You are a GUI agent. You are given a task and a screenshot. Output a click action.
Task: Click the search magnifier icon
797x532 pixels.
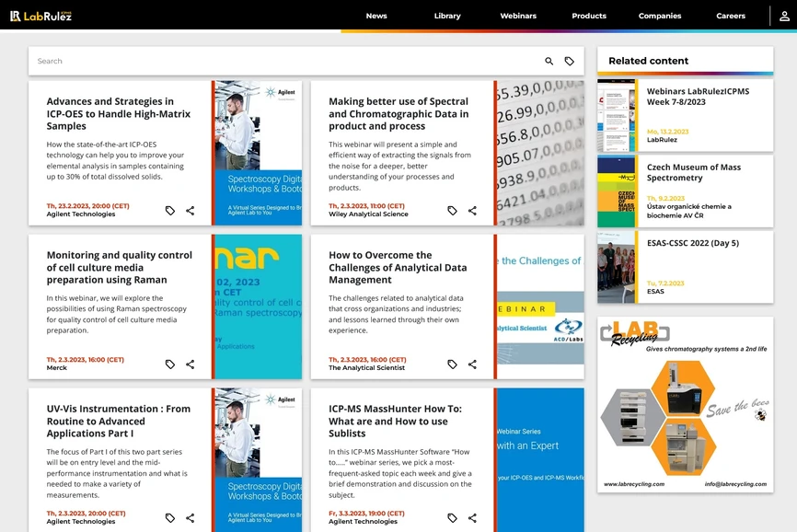pos(549,61)
